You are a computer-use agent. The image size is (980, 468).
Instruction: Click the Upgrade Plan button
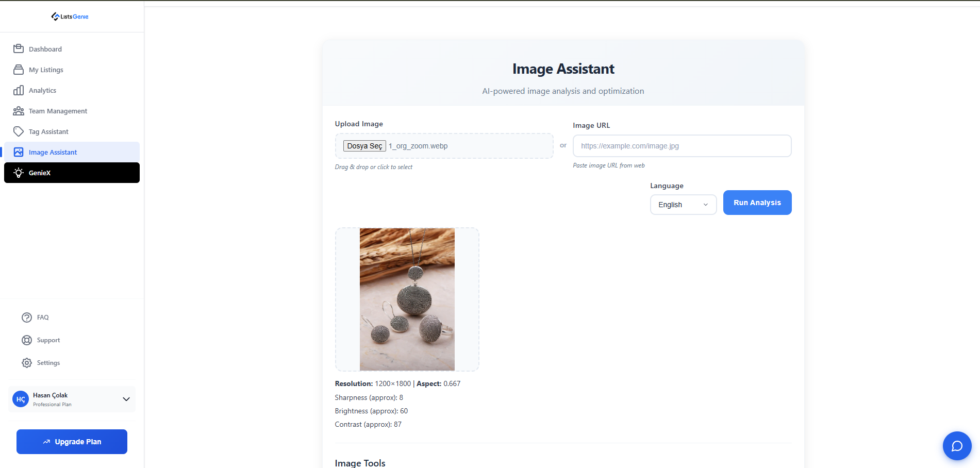pos(72,442)
